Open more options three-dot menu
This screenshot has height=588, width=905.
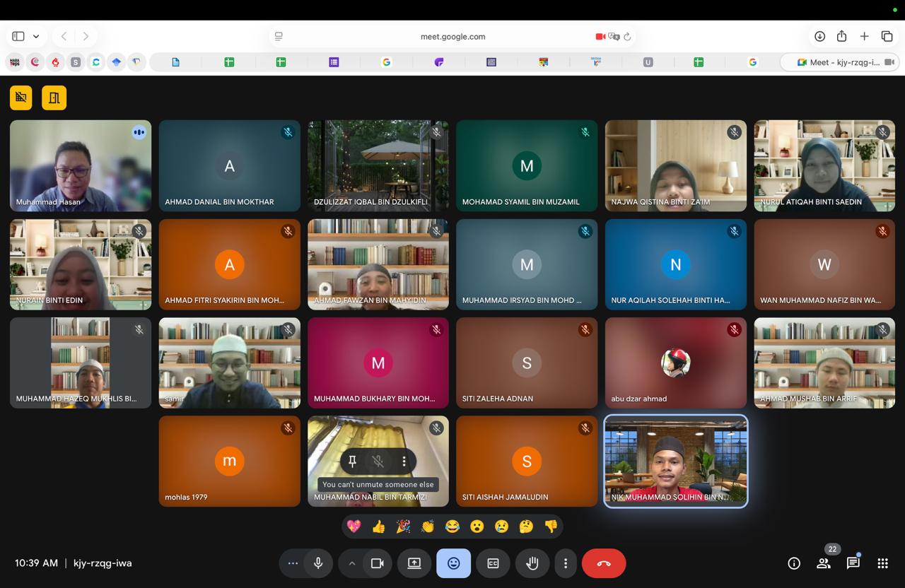[x=565, y=563]
